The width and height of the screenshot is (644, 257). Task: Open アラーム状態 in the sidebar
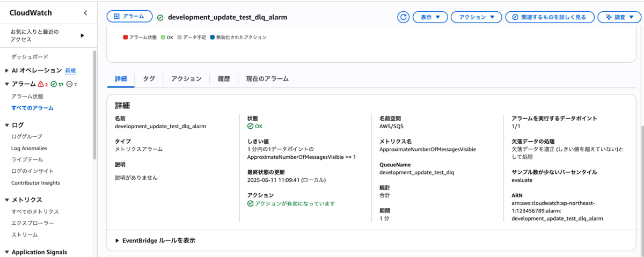click(x=27, y=97)
